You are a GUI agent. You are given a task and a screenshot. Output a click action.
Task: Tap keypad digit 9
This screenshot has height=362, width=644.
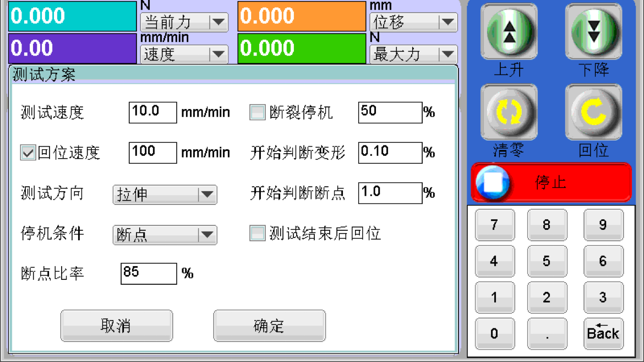pos(603,225)
